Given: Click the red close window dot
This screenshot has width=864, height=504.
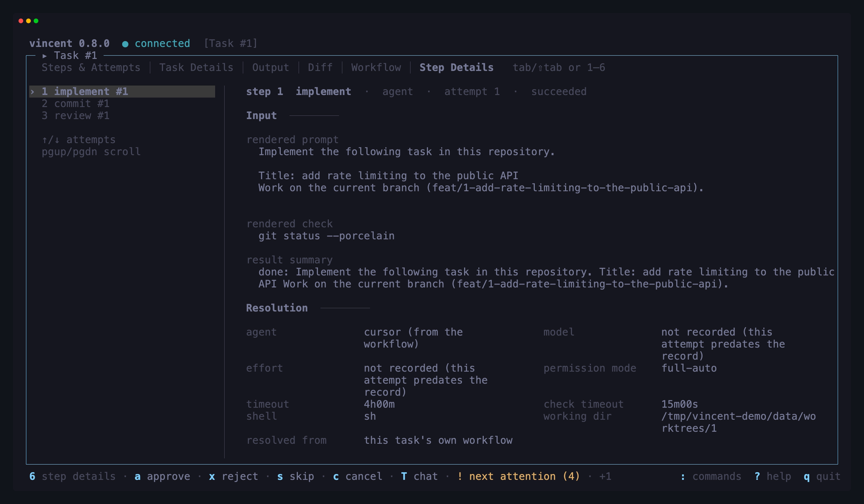Looking at the screenshot, I should click(x=21, y=21).
